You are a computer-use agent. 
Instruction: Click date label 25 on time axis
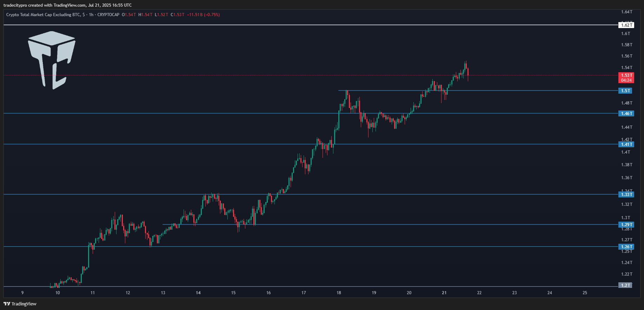pyautogui.click(x=585, y=292)
